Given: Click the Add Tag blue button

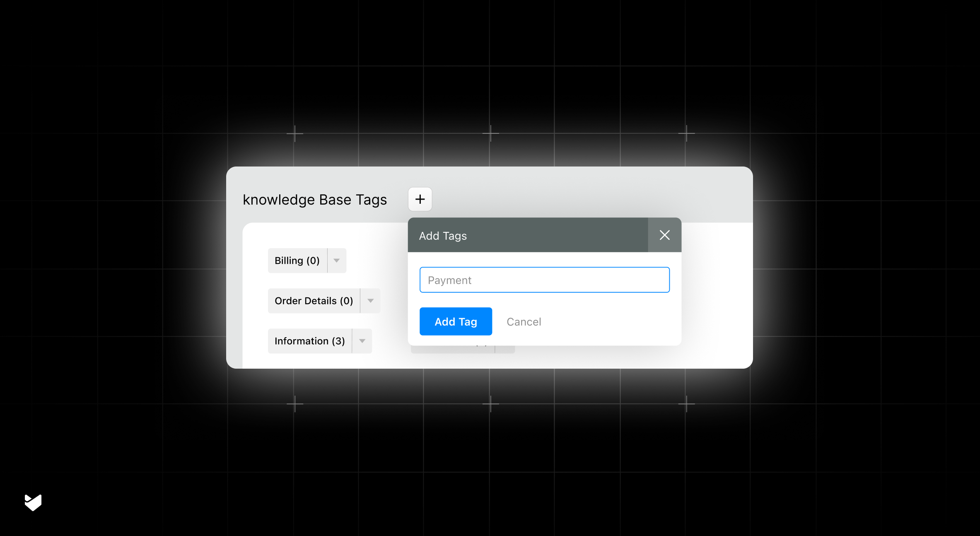Looking at the screenshot, I should coord(456,321).
